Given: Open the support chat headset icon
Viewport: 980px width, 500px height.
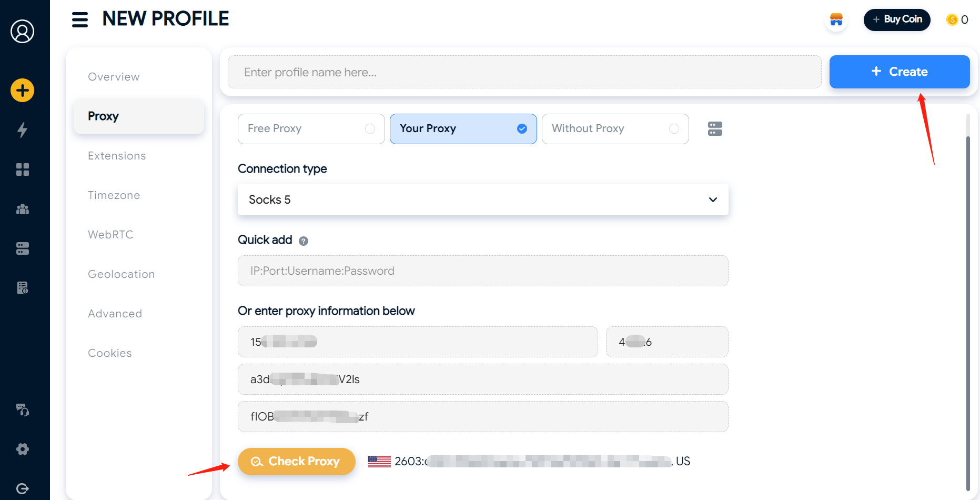Looking at the screenshot, I should pos(22,409).
